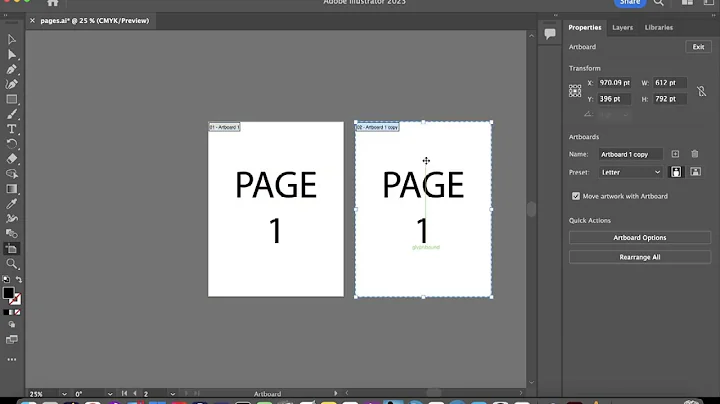This screenshot has width=720, height=404.
Task: Select the Gradient tool
Action: tap(11, 189)
